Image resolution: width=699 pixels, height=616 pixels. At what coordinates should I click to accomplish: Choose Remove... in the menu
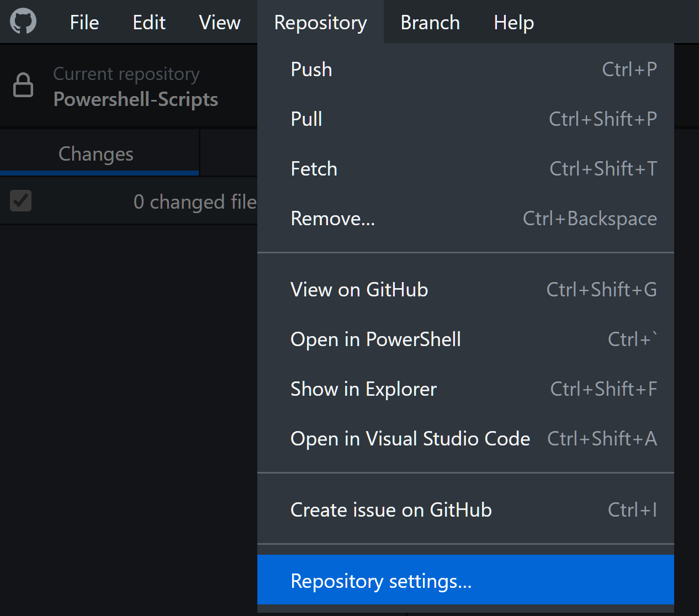coord(465,219)
